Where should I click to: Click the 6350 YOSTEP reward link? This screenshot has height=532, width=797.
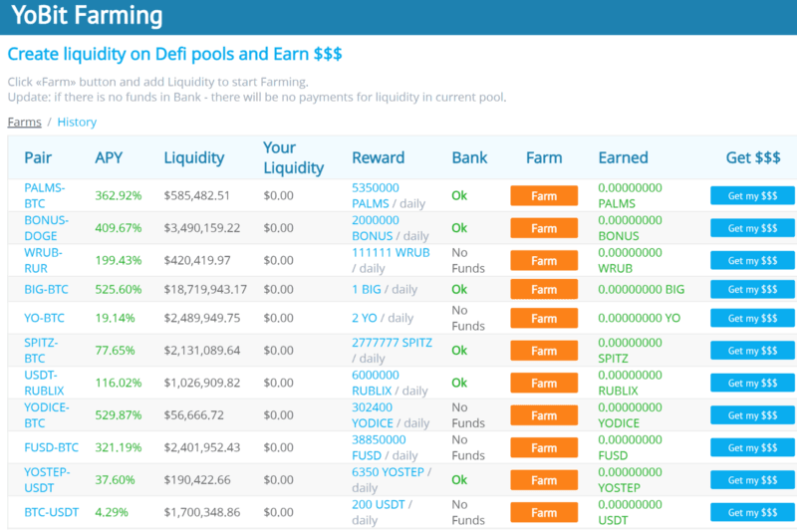click(388, 472)
